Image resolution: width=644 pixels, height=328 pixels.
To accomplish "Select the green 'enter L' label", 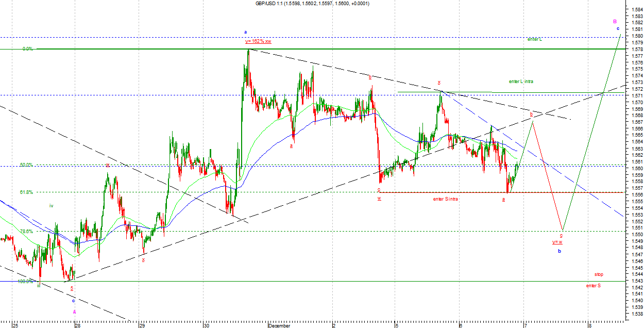I will click(x=534, y=39).
